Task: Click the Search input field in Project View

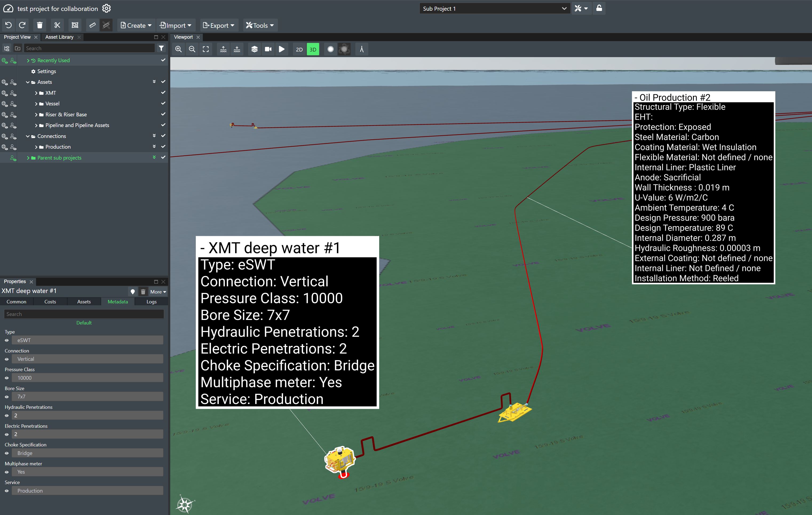Action: [92, 49]
